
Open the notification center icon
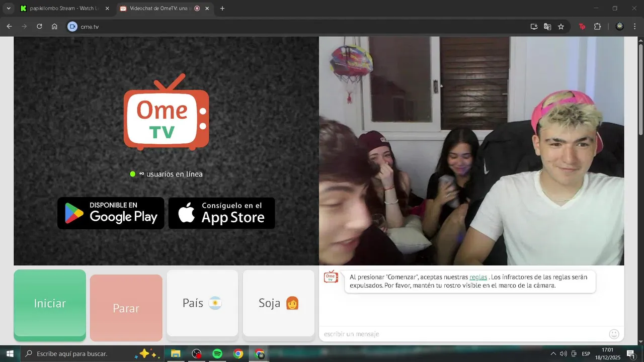point(631,354)
